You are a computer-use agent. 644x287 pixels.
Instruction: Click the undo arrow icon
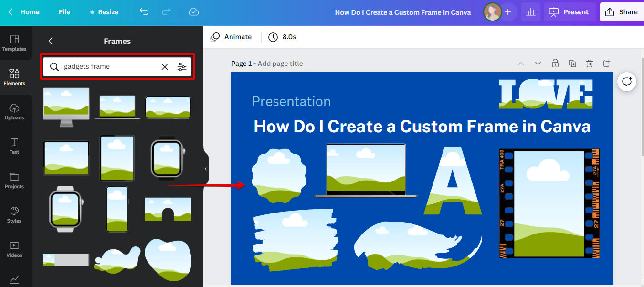click(x=144, y=12)
